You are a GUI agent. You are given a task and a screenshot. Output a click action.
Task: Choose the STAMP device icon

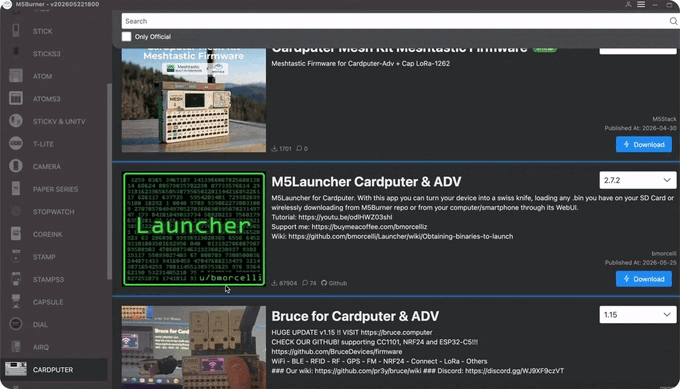(x=16, y=256)
